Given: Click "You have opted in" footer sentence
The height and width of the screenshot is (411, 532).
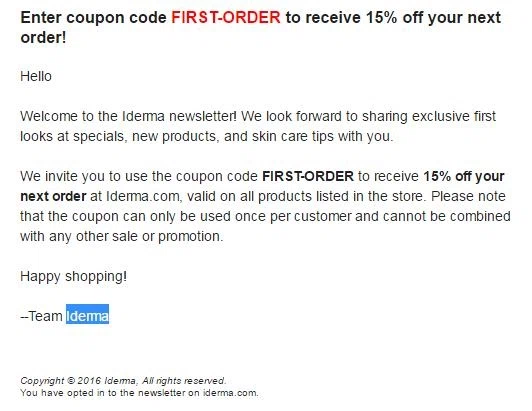Looking at the screenshot, I should point(63,393).
